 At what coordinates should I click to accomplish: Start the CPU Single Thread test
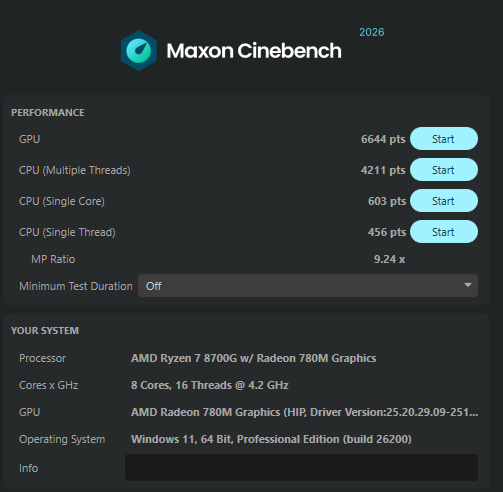point(444,232)
